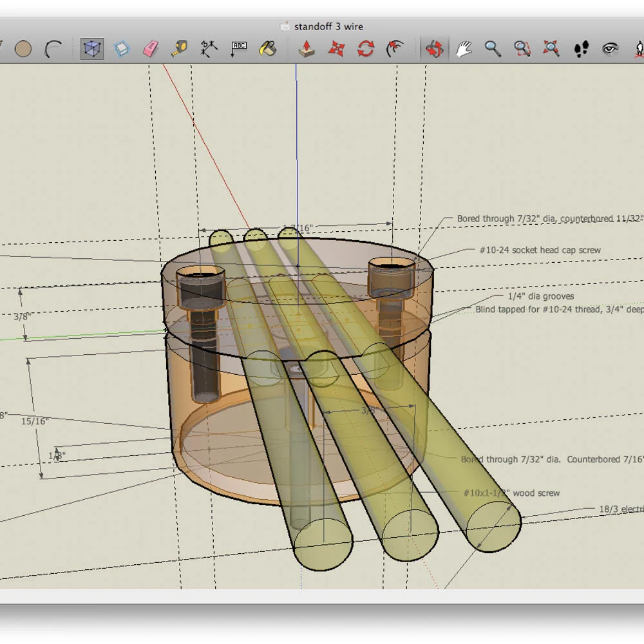Screen dimensions: 644x644
Task: Select the Look Around eye tool
Action: (x=611, y=50)
